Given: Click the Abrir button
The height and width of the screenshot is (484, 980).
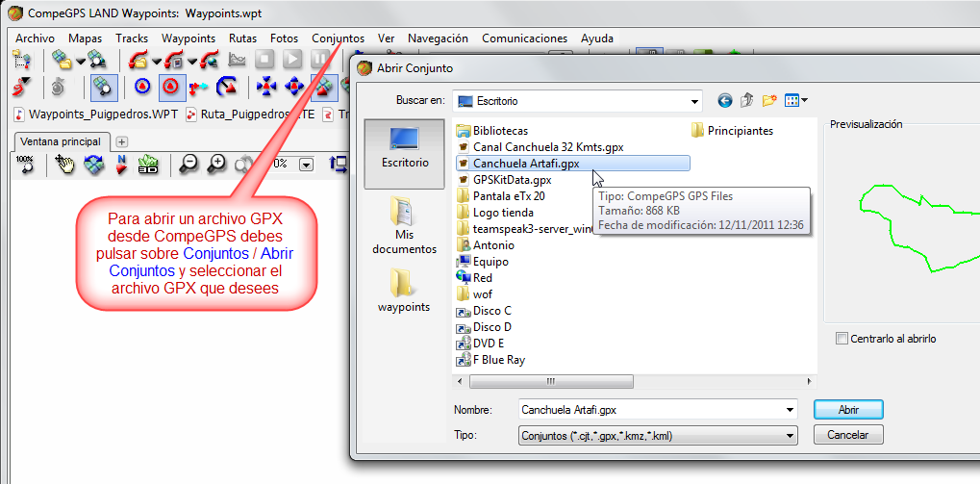Looking at the screenshot, I should click(x=848, y=410).
